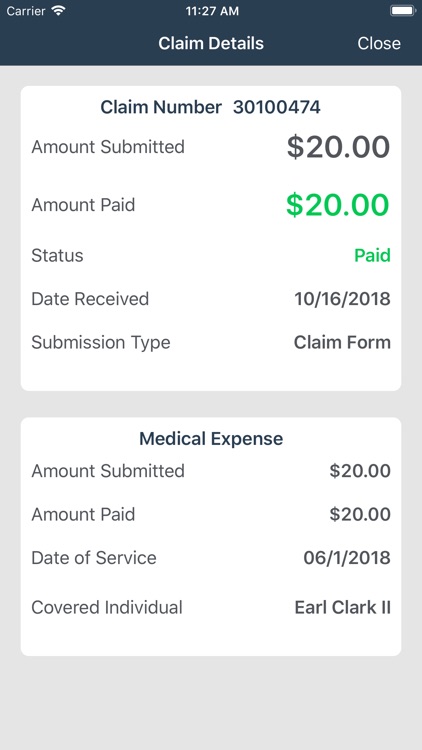422x750 pixels.
Task: Tap the Status label
Action: pyautogui.click(x=57, y=255)
